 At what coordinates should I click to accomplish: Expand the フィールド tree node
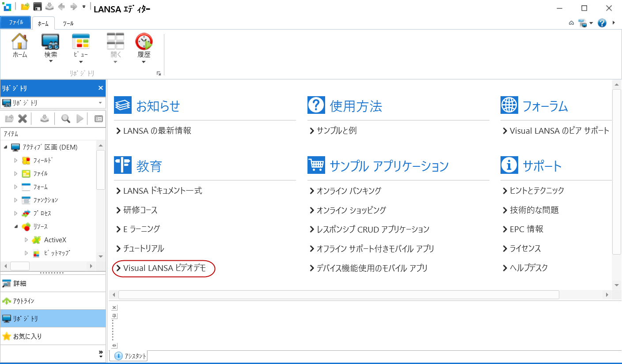click(x=16, y=161)
